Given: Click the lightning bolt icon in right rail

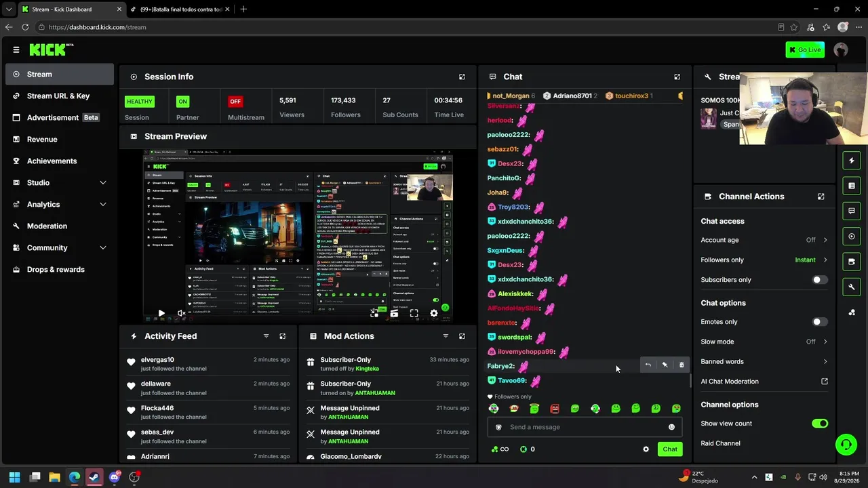Looking at the screenshot, I should click(852, 161).
